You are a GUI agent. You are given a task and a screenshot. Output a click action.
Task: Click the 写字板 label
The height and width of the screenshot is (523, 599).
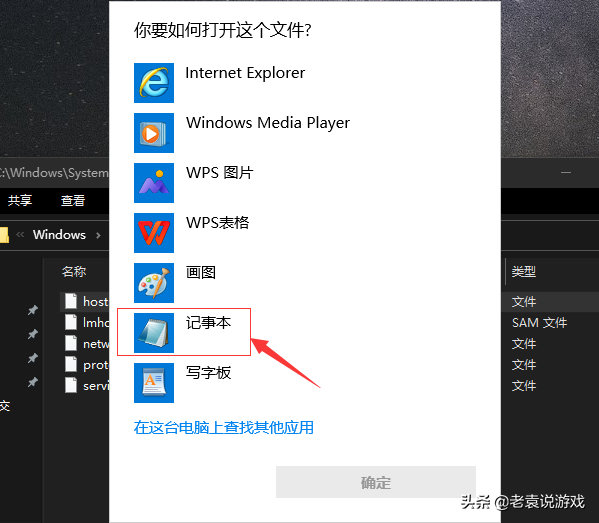pos(209,373)
